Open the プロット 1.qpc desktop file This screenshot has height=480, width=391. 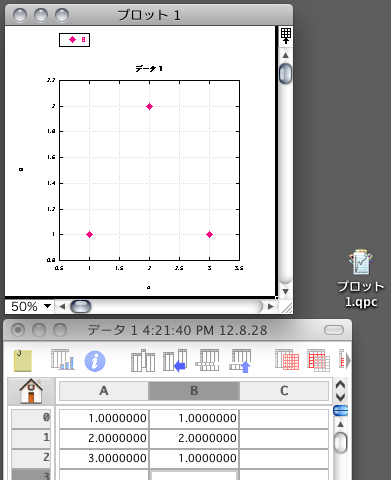click(361, 278)
